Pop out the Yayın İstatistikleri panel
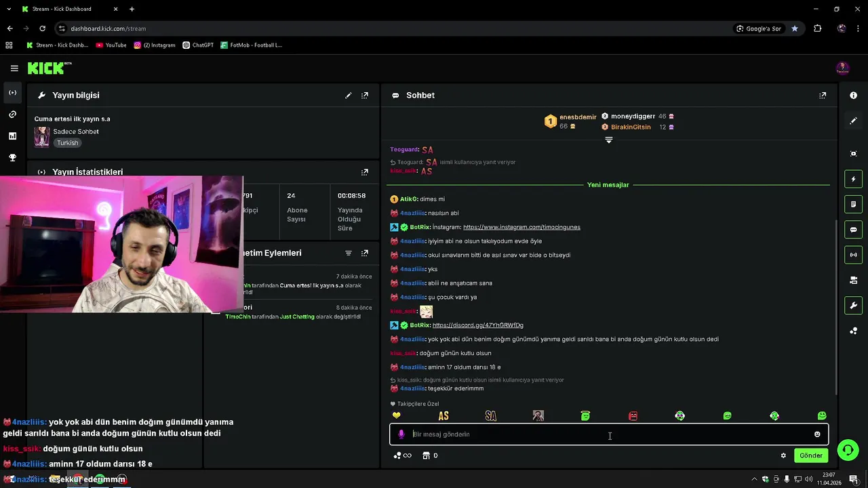The width and height of the screenshot is (868, 488). point(365,172)
